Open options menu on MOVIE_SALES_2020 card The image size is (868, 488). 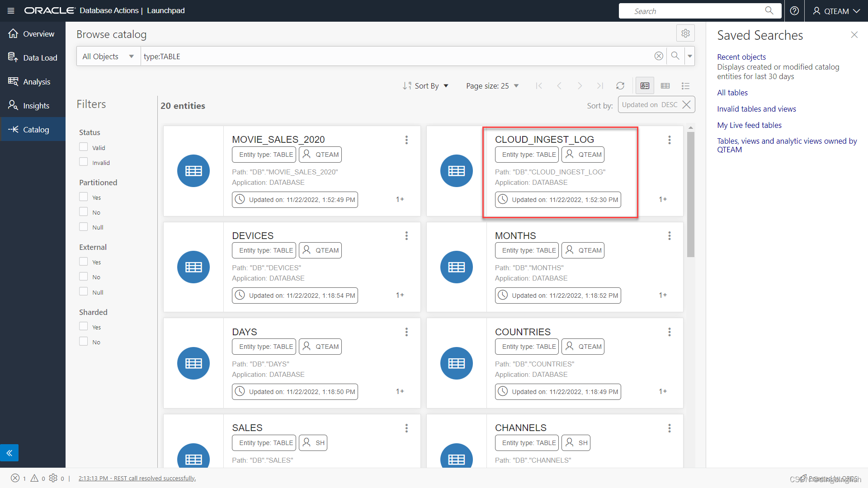(x=406, y=140)
